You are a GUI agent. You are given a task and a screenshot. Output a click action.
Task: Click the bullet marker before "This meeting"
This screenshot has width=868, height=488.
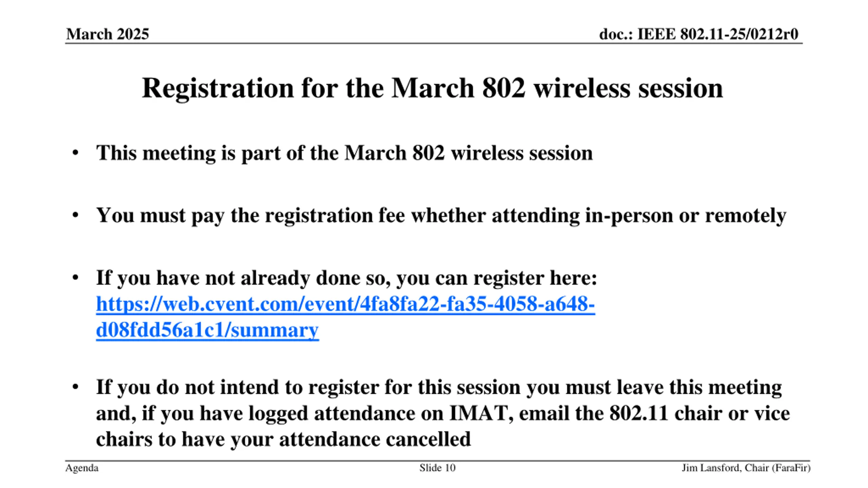point(75,153)
